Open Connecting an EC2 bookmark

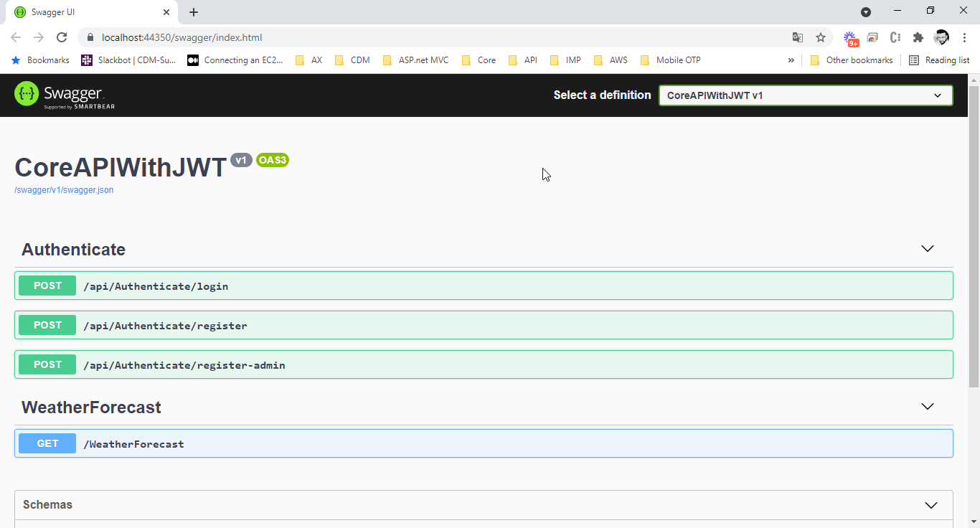235,60
